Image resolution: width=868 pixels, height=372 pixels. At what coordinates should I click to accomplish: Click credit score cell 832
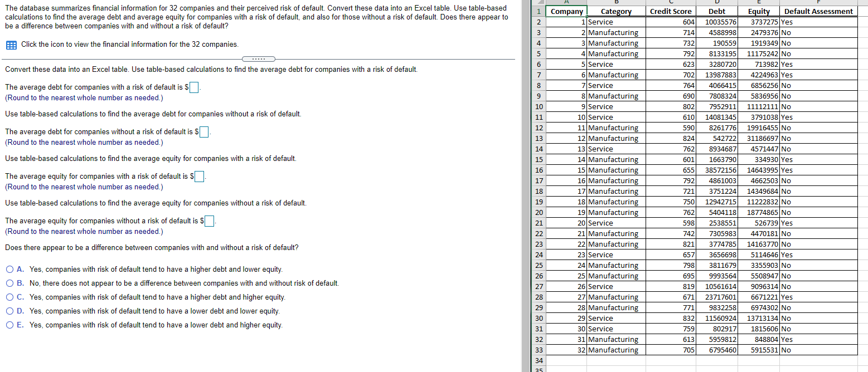671,318
